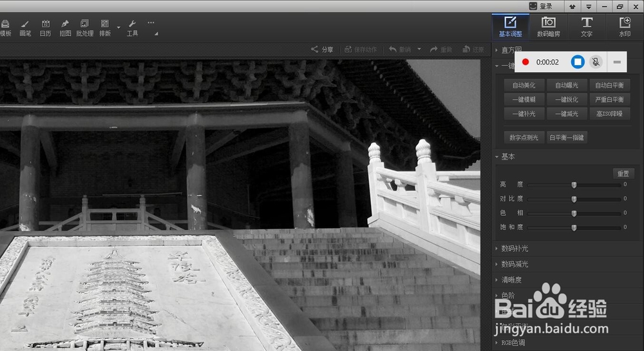The width and height of the screenshot is (644, 351).
Task: Expand the 清晰度 sharpness section
Action: point(509,280)
